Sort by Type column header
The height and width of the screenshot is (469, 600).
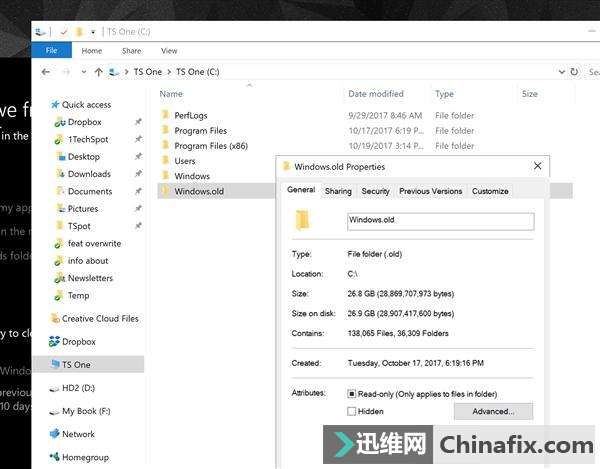444,94
